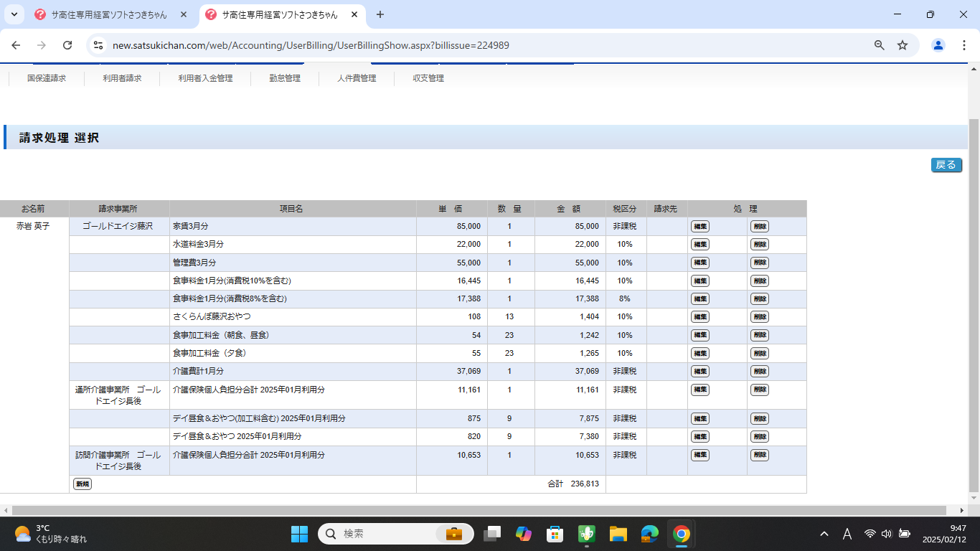View site information icon in address bar
Image resolution: width=980 pixels, height=551 pixels.
99,45
